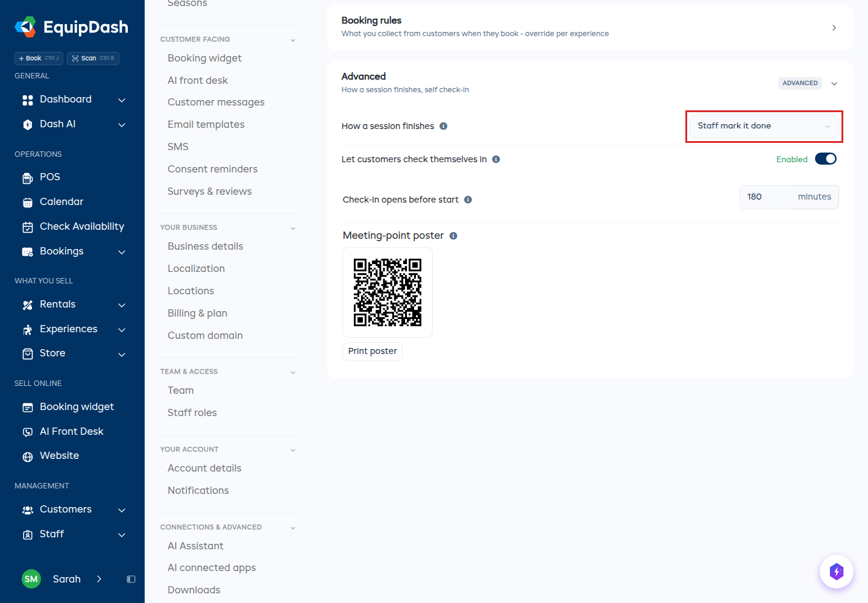Open the lightning bolt assistant bubble

click(x=836, y=571)
